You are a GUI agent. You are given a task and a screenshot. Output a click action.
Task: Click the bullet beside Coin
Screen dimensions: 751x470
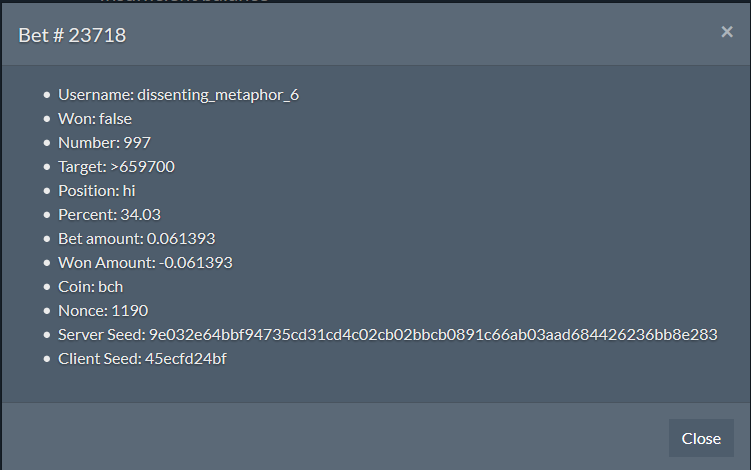click(46, 287)
